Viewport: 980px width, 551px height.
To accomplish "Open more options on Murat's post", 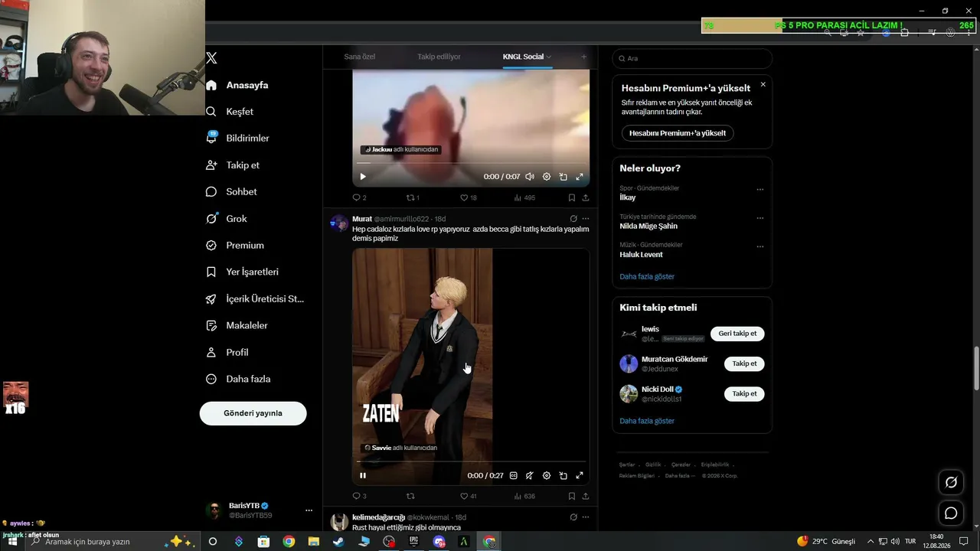I will pos(586,219).
